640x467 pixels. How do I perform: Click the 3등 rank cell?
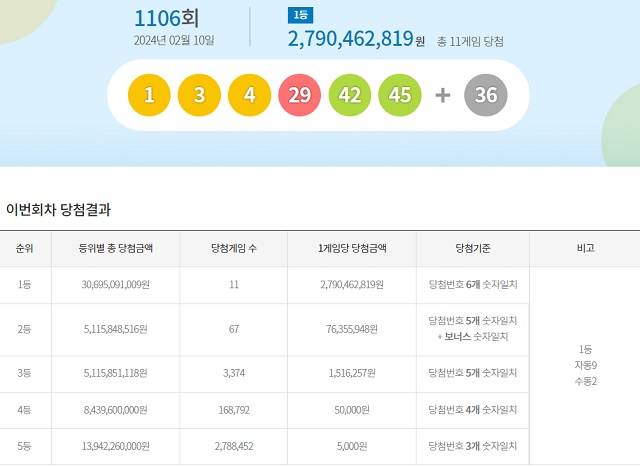[24, 373]
